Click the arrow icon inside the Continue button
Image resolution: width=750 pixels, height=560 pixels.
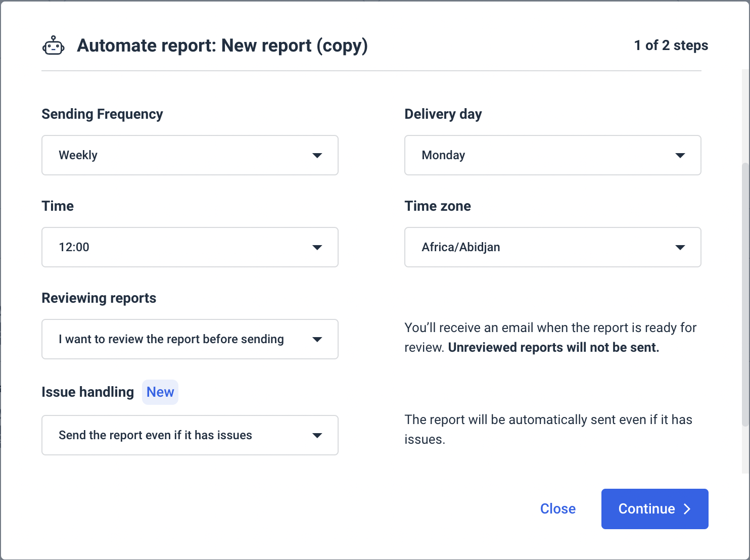[x=687, y=509]
